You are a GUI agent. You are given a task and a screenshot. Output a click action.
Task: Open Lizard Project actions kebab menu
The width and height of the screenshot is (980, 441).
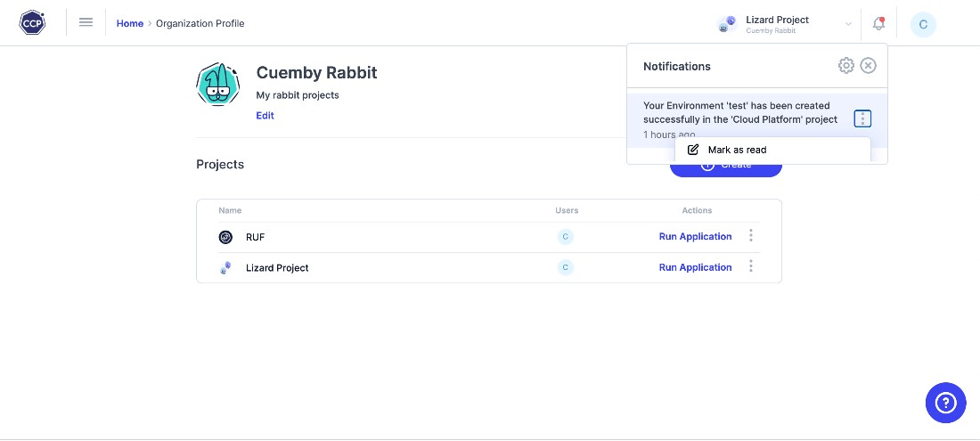[x=751, y=266]
